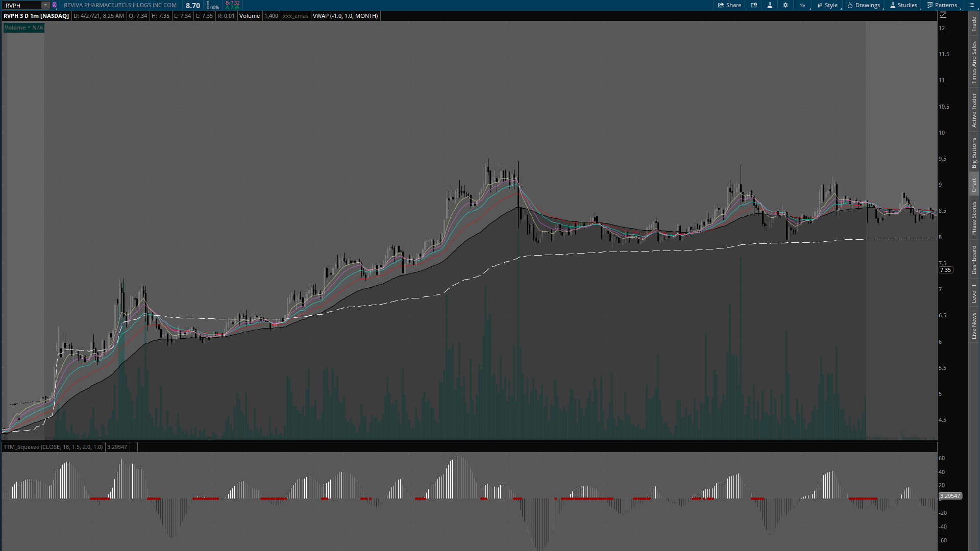
Task: Switch to the Trade side tab
Action: tap(974, 23)
